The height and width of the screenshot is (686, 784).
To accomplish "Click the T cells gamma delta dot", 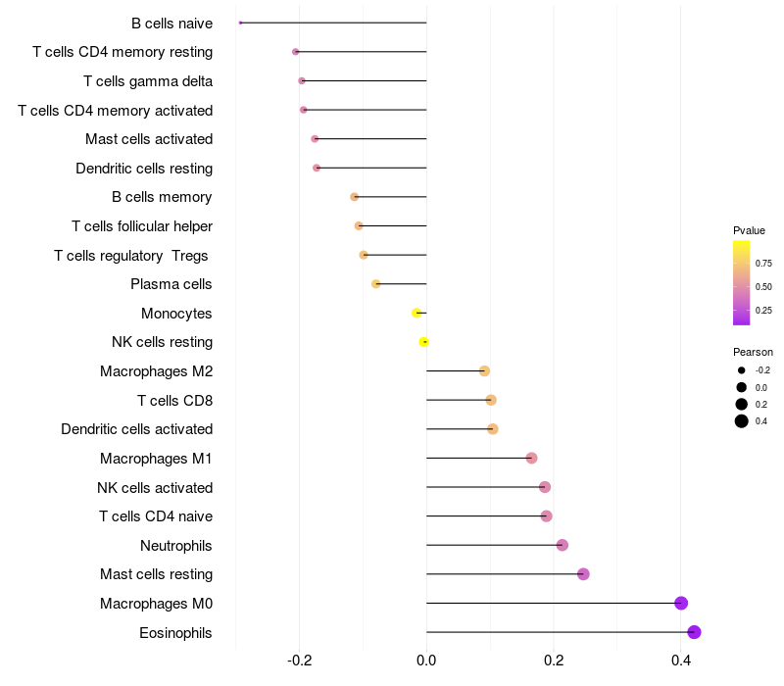I will pyautogui.click(x=302, y=81).
